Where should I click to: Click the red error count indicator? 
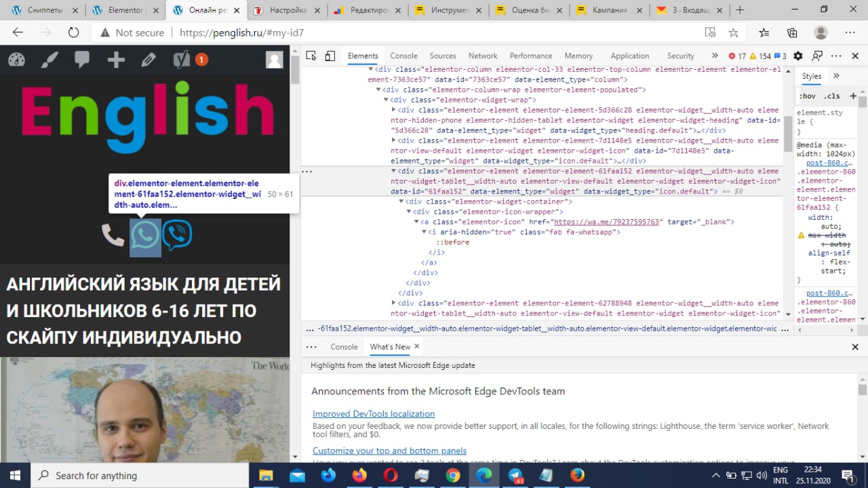(737, 56)
